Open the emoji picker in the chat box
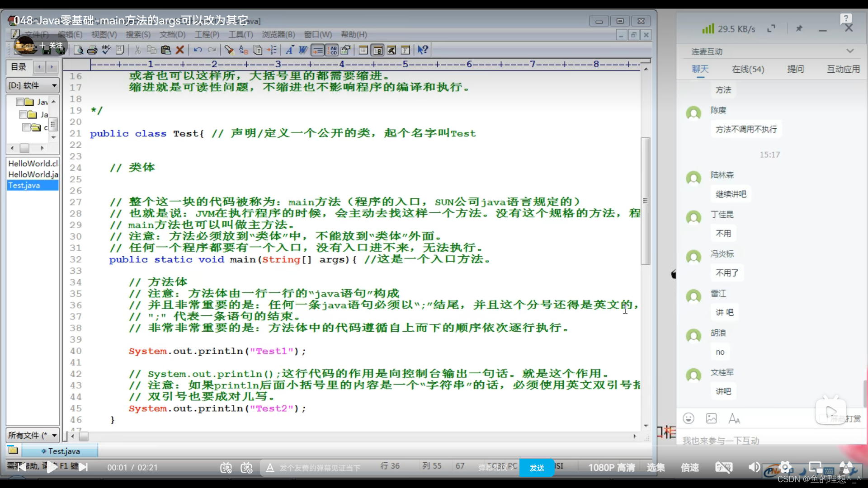Image resolution: width=868 pixels, height=488 pixels. [x=689, y=418]
